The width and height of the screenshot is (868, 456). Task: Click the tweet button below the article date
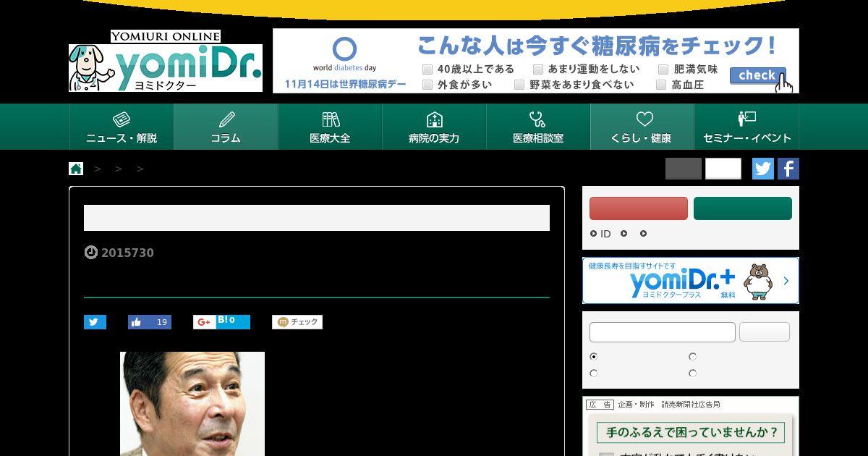pyautogui.click(x=95, y=322)
